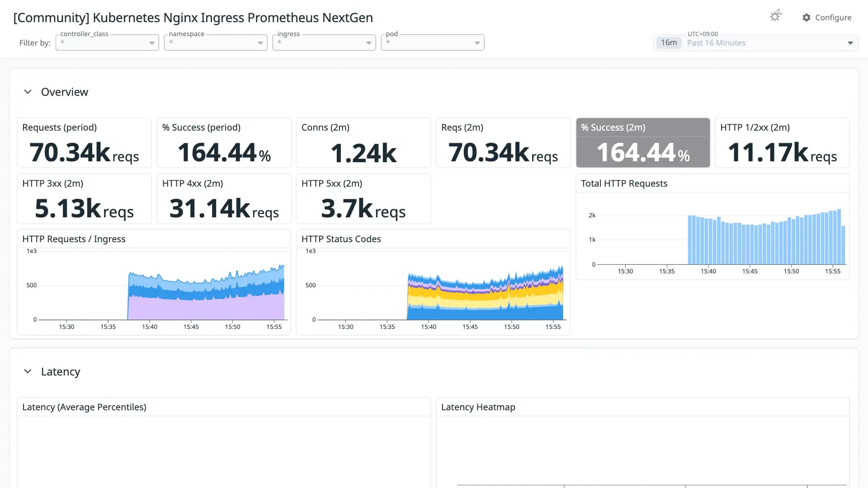Image resolution: width=868 pixels, height=488 pixels.
Task: Click the Filter by: label
Action: click(x=35, y=43)
